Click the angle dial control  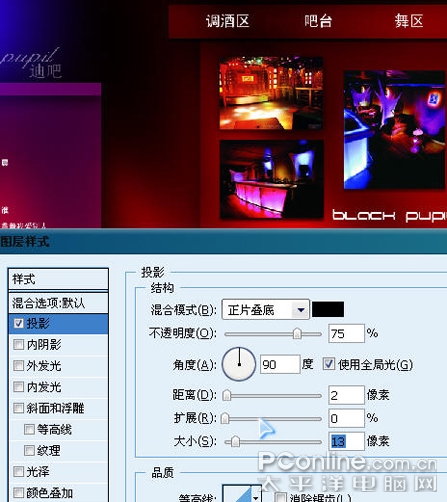pyautogui.click(x=239, y=364)
